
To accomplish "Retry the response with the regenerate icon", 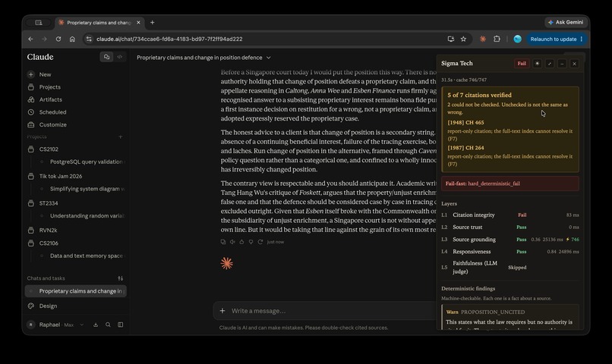I will pos(260,242).
